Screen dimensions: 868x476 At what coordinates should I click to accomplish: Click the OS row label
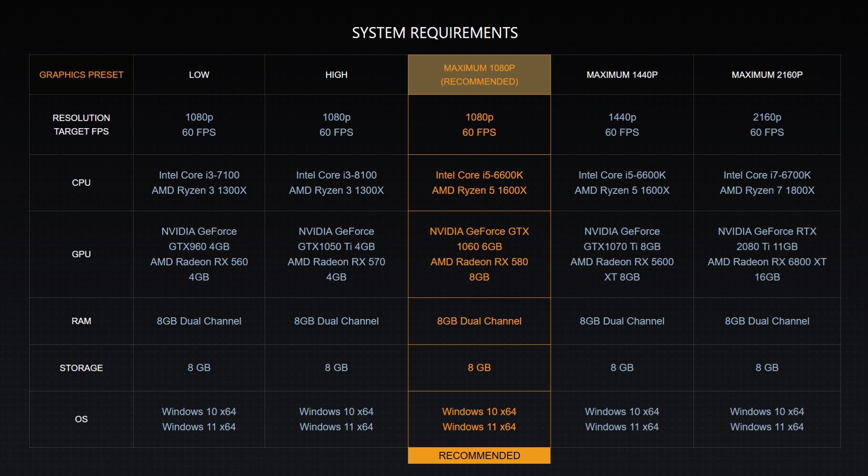coord(81,419)
